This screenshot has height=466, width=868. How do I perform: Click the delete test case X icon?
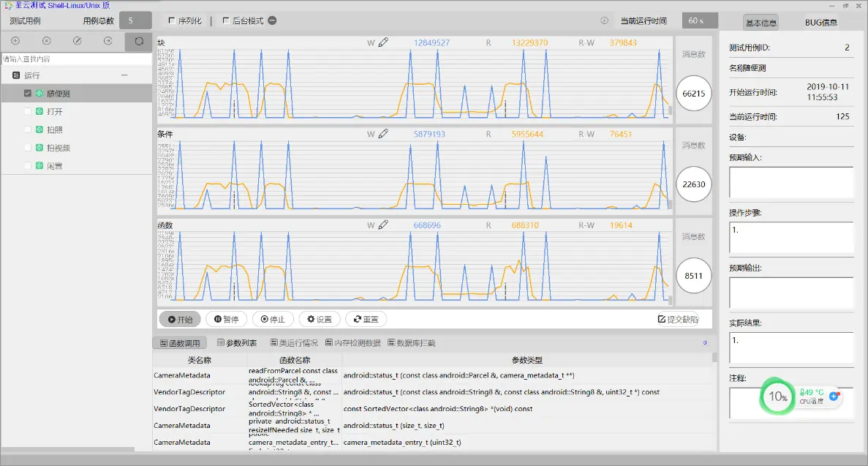point(47,41)
